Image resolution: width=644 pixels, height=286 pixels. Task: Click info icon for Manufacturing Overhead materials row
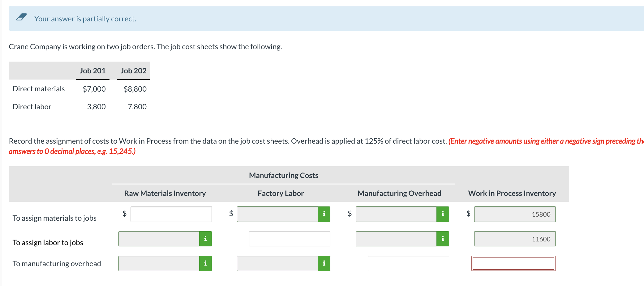coord(443,214)
